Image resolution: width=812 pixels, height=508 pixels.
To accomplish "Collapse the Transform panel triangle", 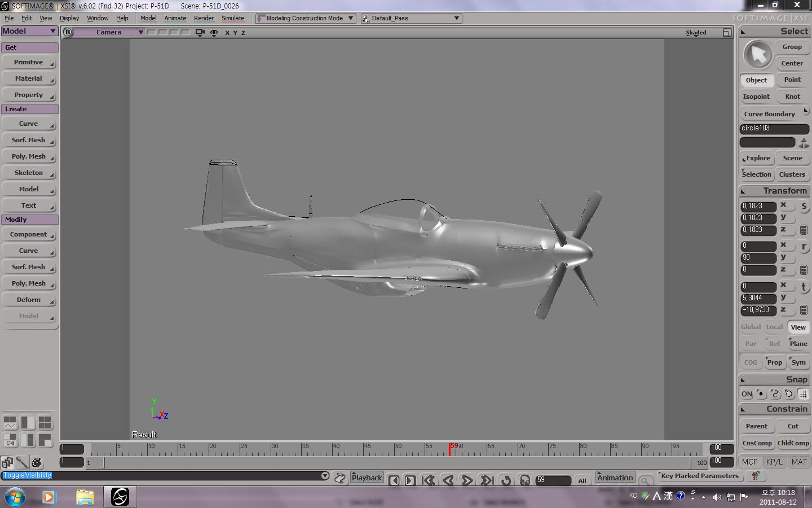I will [x=743, y=191].
